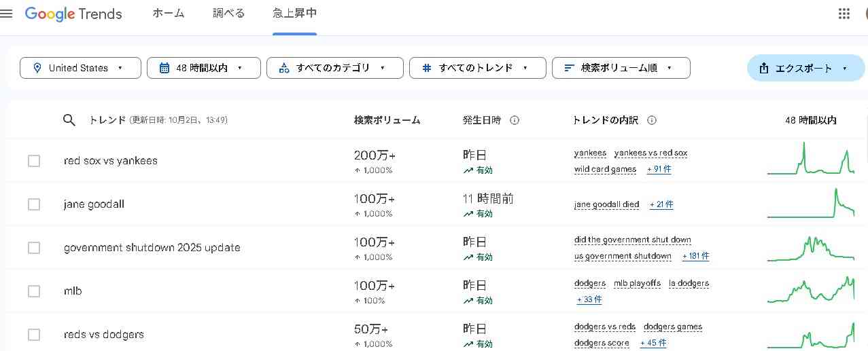Click the search magnifier icon near トレンド
Image resolution: width=868 pixels, height=351 pixels.
click(69, 120)
